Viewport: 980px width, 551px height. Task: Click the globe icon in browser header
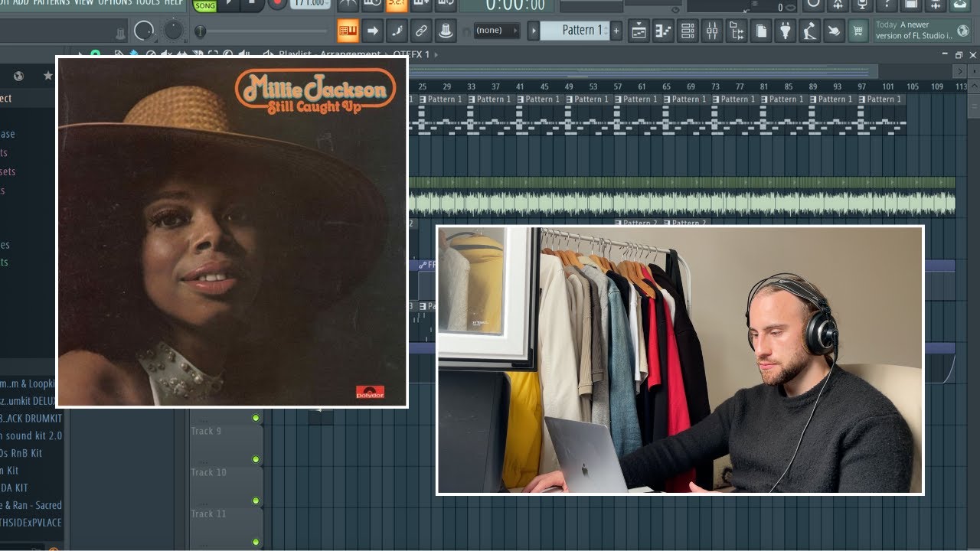coord(18,76)
